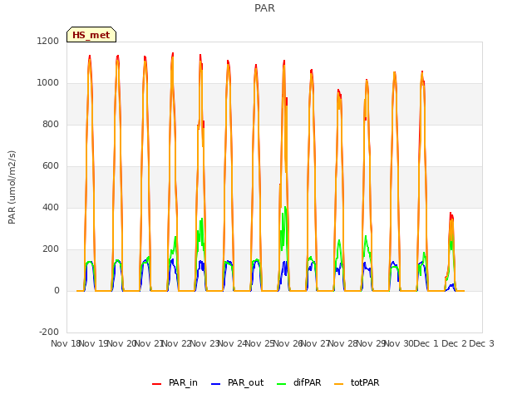Click the 1200 y-axis tick label
The width and height of the screenshot is (532, 399).
click(x=48, y=41)
